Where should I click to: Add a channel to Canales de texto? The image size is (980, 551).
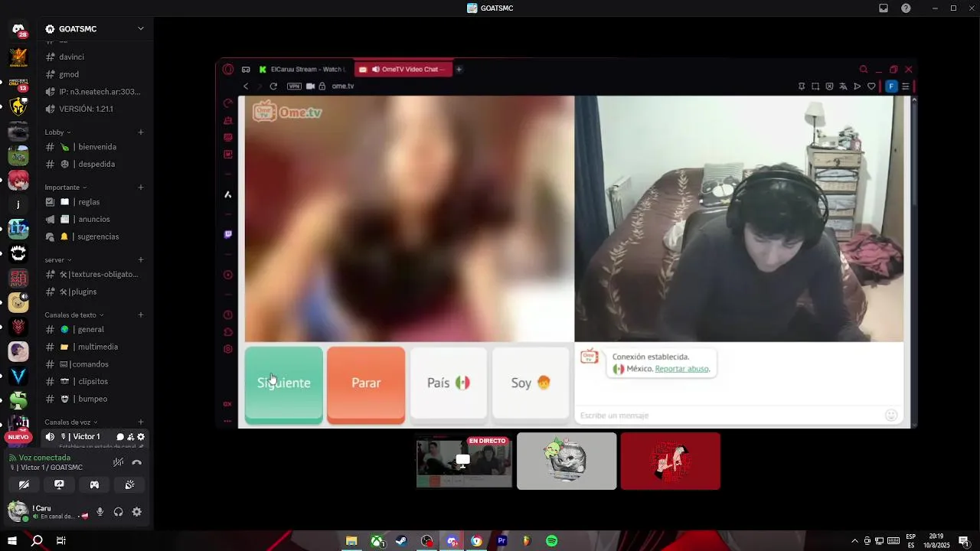141,315
